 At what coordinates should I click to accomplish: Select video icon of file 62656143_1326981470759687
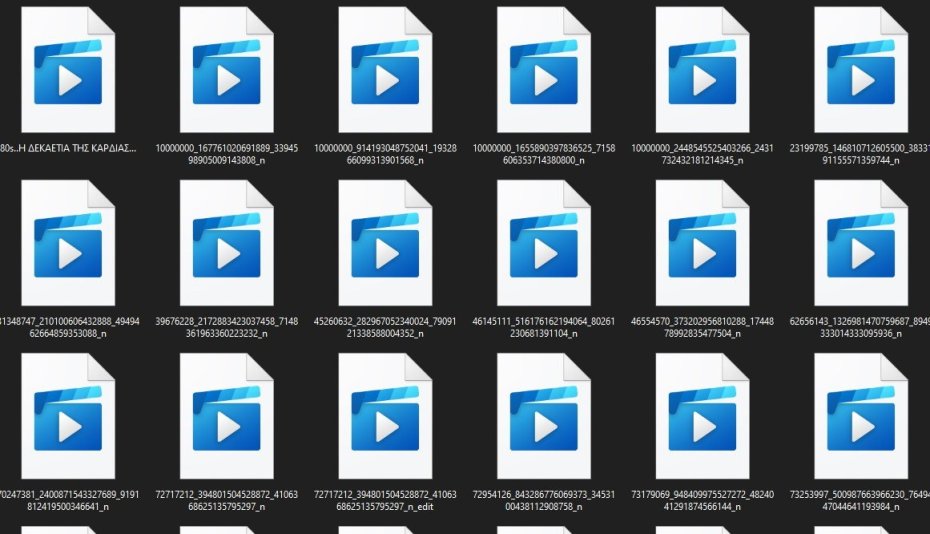pyautogui.click(x=861, y=243)
